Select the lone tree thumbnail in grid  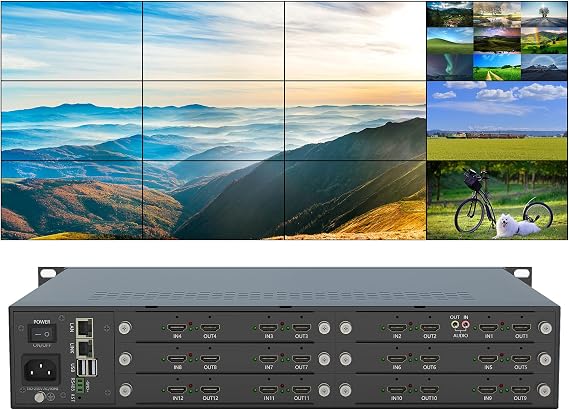click(544, 15)
